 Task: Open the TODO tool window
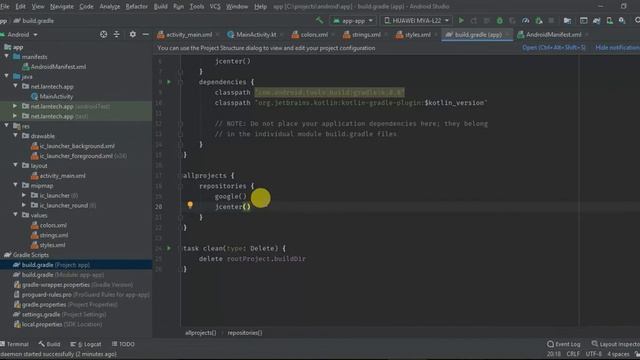[123, 344]
